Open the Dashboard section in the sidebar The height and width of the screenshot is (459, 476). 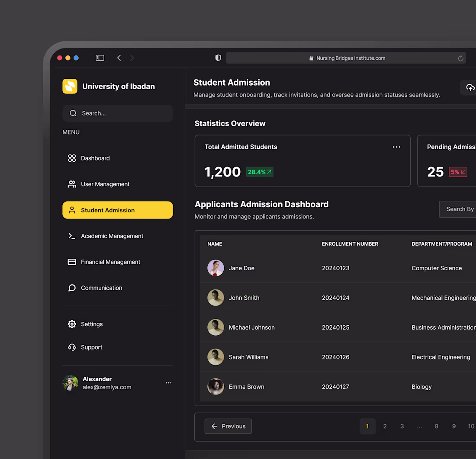(95, 158)
